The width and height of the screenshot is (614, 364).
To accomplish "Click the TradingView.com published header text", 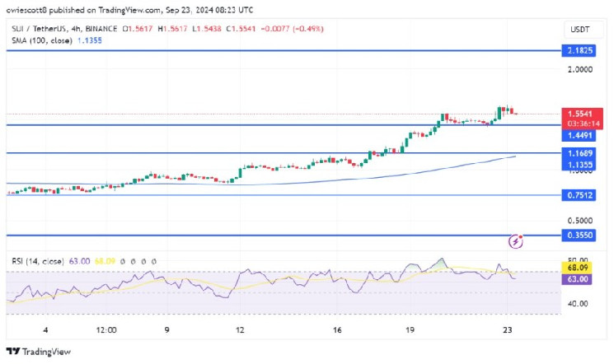I will (129, 10).
